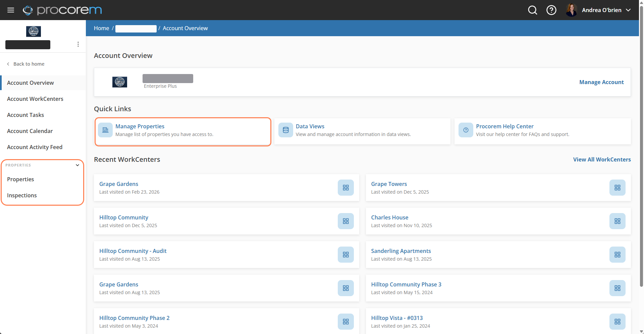Open Grape Gardens visited Feb 23, 2026
The width and height of the screenshot is (644, 334).
point(119,184)
